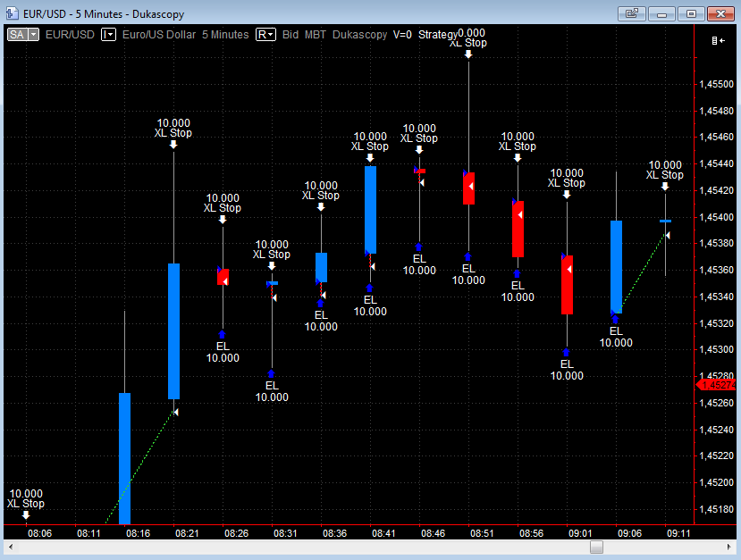Click the 'XL Stop' label above the 08:56 candle
Image resolution: width=741 pixels, height=560 pixels.
click(517, 146)
